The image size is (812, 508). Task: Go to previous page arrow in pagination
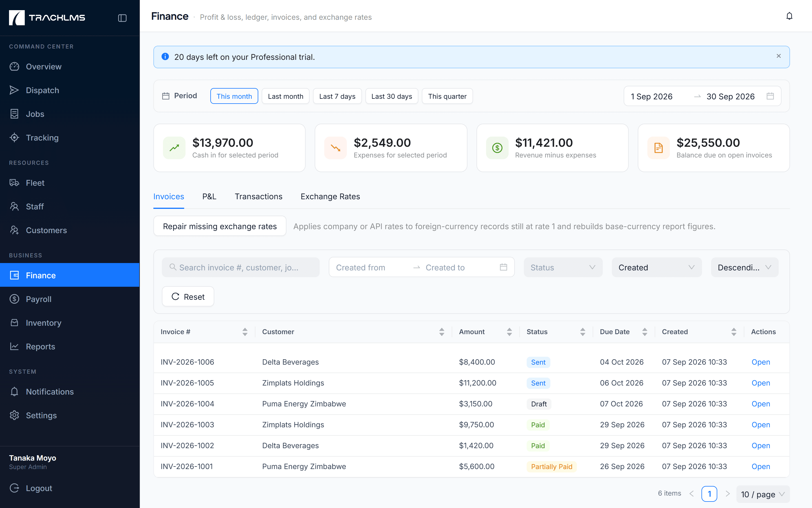pos(692,494)
